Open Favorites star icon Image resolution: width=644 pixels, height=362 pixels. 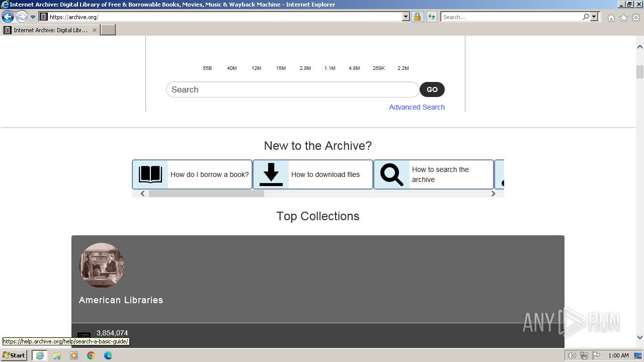[623, 18]
